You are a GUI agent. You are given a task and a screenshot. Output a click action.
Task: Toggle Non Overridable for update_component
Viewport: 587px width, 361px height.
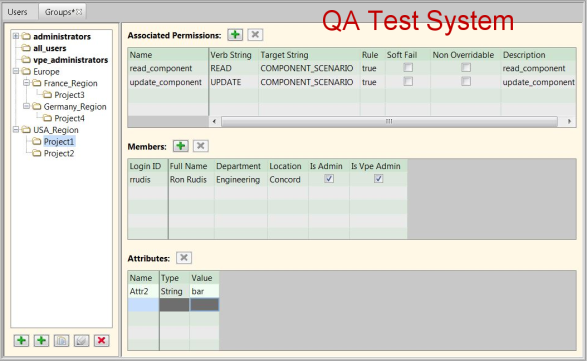pos(466,81)
